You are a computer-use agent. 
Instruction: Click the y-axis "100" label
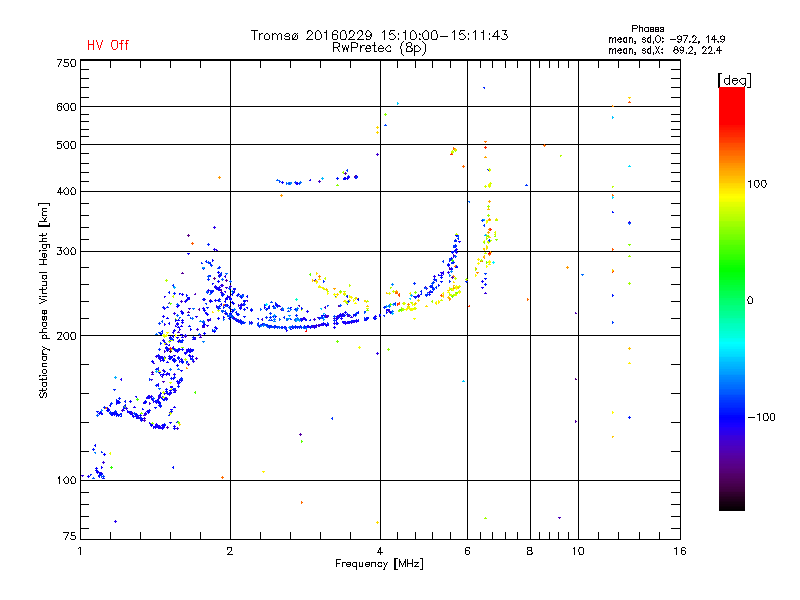click(66, 480)
